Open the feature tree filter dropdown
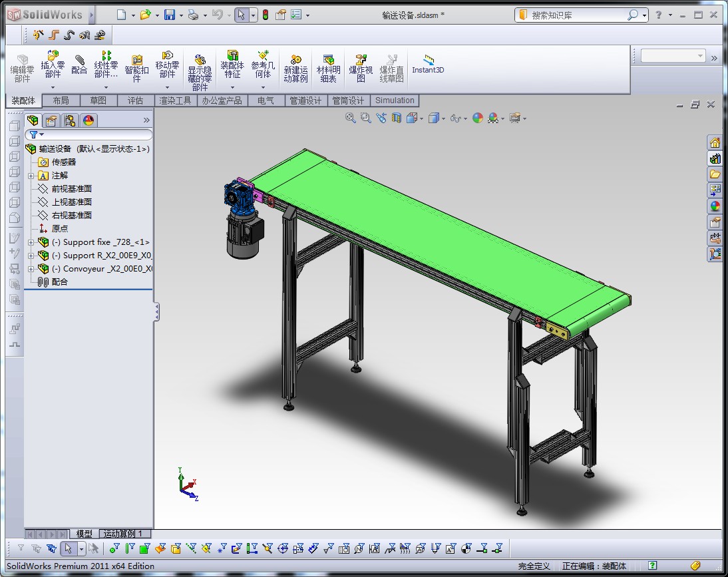Screen dimensions: 728x577 [42, 134]
